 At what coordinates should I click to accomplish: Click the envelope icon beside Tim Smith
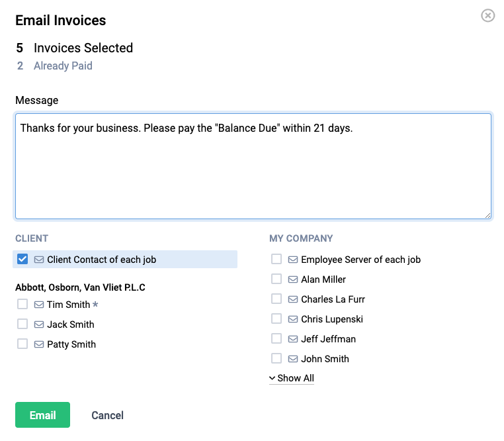(x=39, y=305)
